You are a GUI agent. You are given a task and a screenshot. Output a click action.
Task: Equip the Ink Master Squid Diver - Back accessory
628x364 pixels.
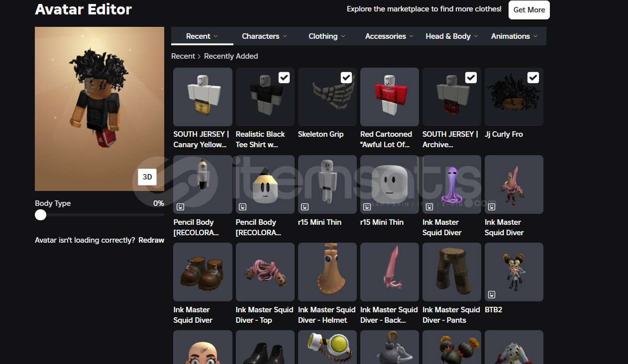(390, 272)
